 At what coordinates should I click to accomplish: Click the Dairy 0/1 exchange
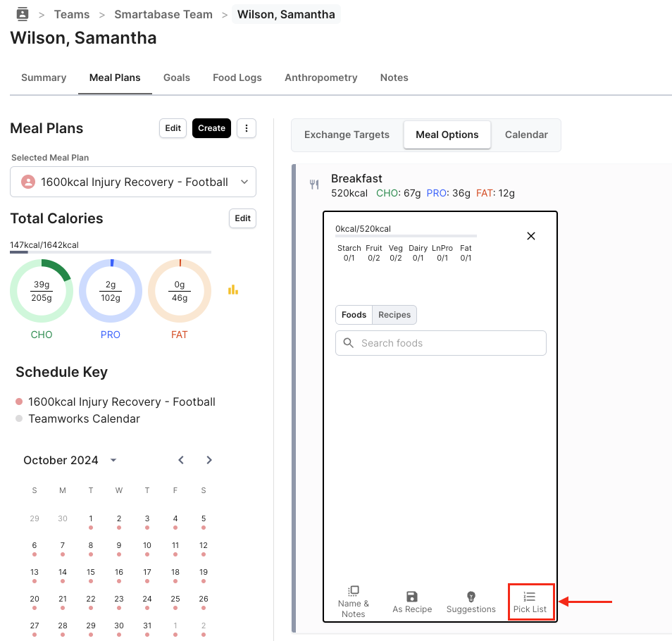pos(418,253)
